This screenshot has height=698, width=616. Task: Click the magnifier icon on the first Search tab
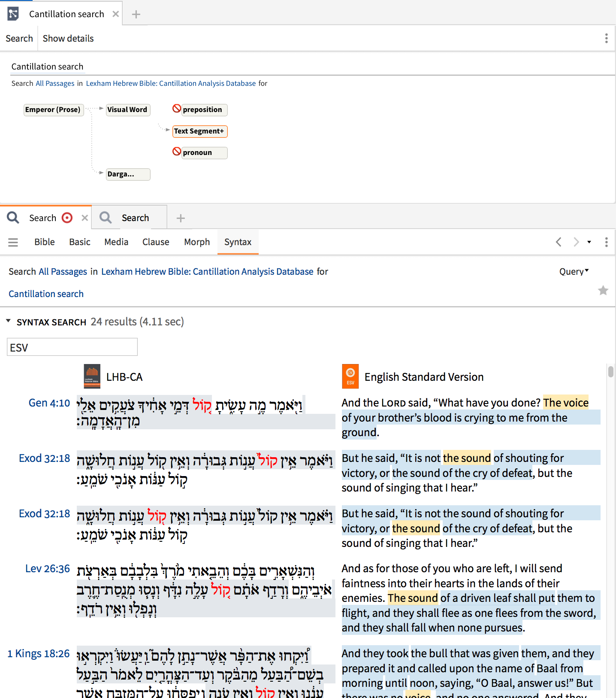[x=13, y=218]
